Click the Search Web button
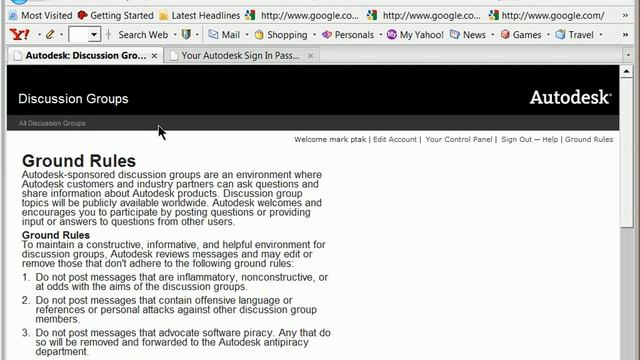640x360 pixels. (143, 35)
